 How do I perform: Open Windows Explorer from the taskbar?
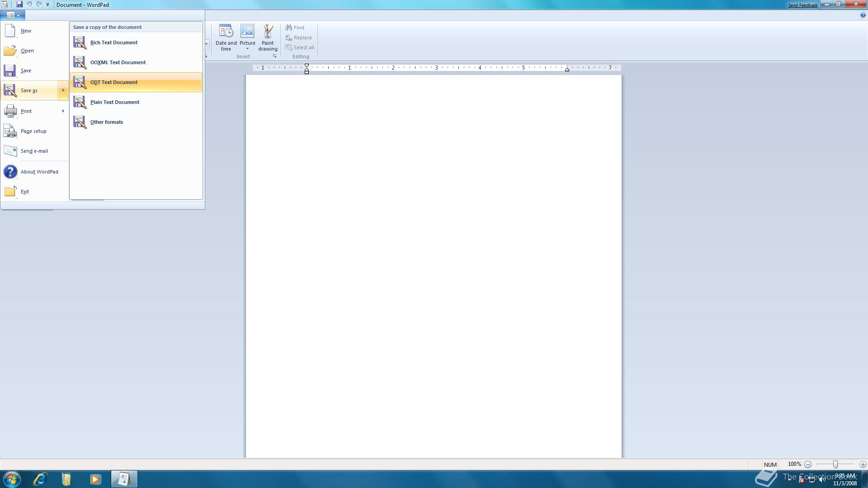tap(66, 479)
